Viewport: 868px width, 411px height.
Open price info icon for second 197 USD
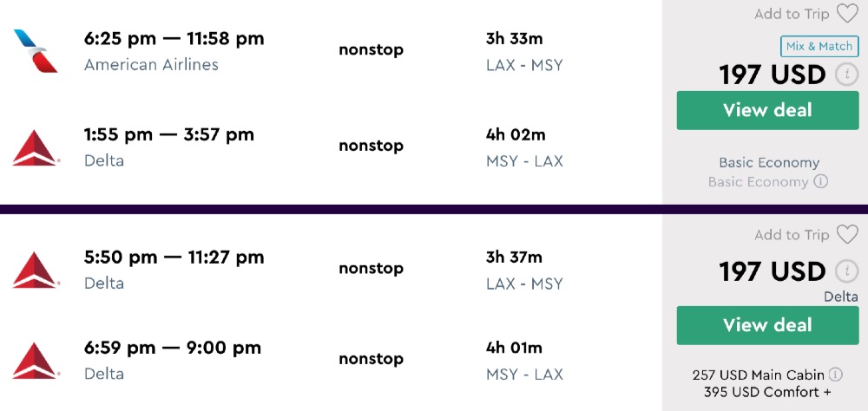(x=846, y=271)
